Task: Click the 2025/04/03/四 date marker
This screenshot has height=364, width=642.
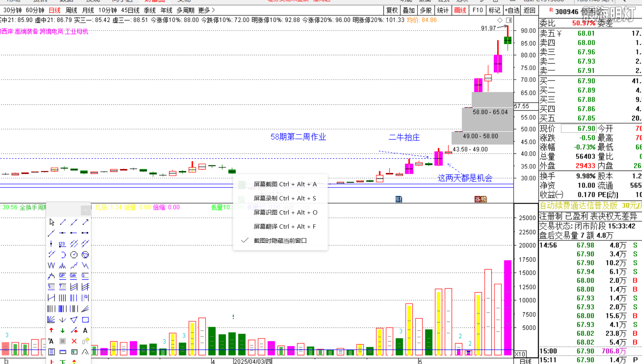Action: coord(253,361)
